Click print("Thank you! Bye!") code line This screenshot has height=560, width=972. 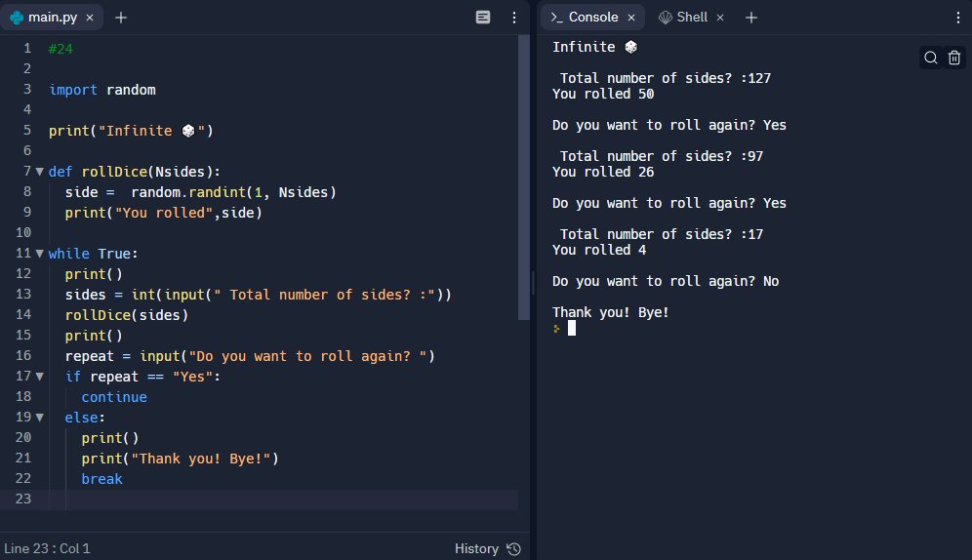[180, 459]
